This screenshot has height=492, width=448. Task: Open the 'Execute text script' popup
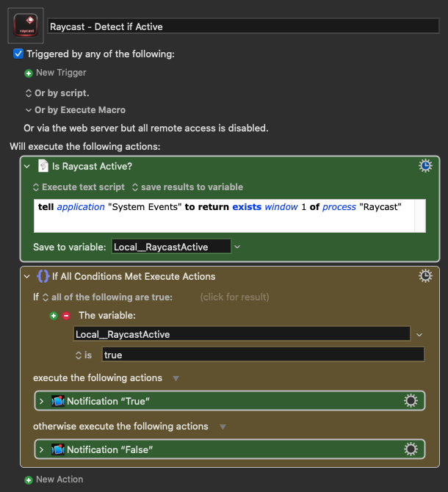coord(79,187)
